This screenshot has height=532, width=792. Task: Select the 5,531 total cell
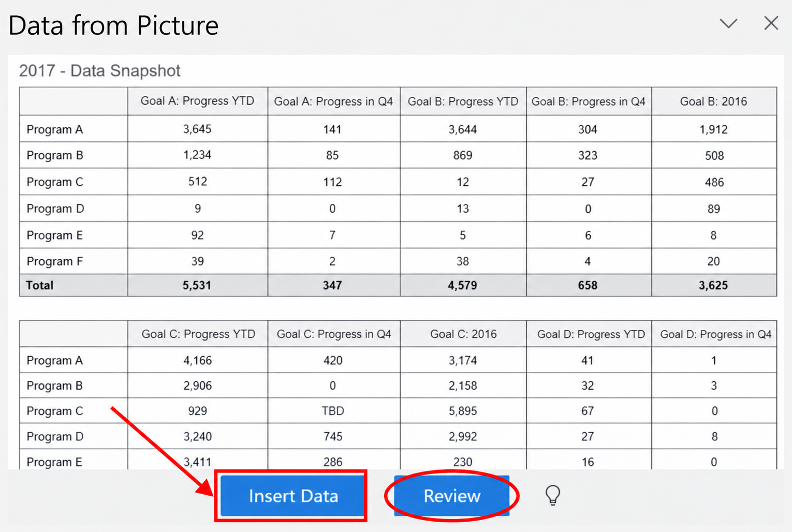point(197,285)
